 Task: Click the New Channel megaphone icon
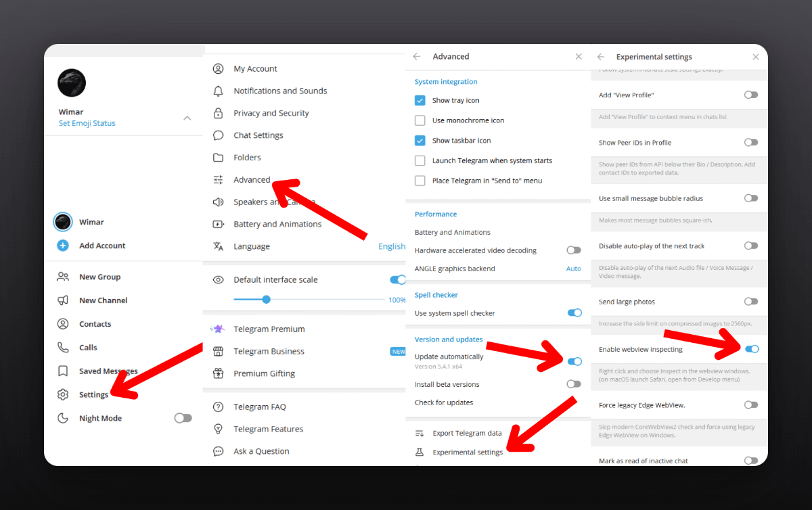tap(63, 300)
